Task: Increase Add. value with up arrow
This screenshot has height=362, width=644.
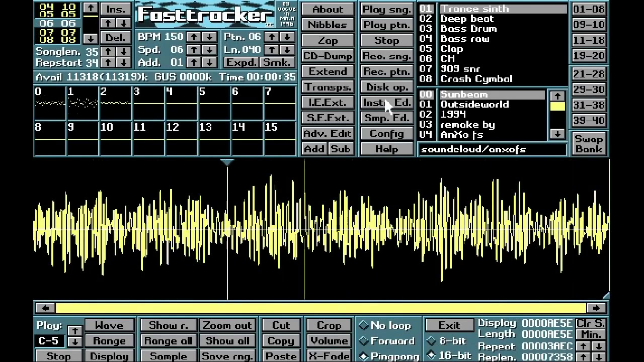Action: click(x=194, y=62)
